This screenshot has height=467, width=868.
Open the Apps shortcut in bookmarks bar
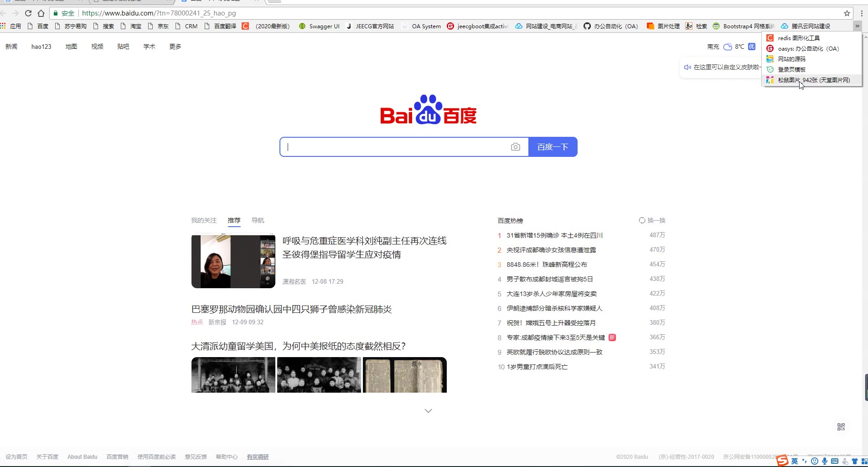[11, 26]
